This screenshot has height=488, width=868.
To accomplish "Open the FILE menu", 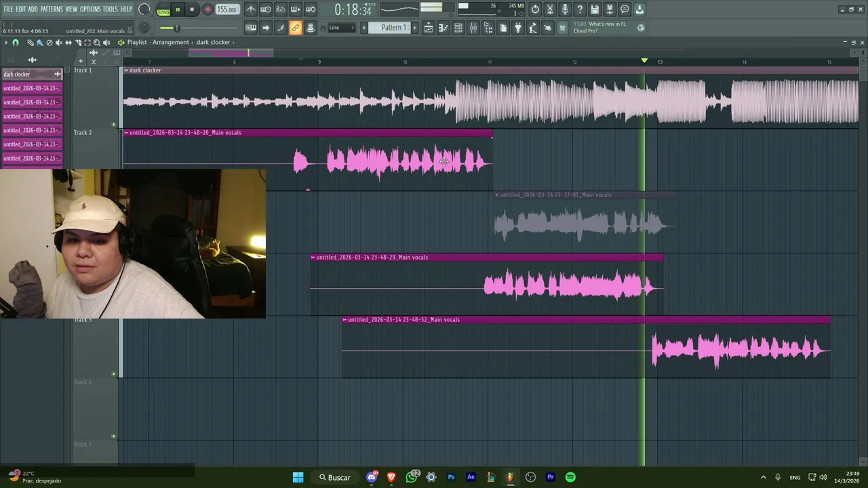I will click(x=9, y=9).
